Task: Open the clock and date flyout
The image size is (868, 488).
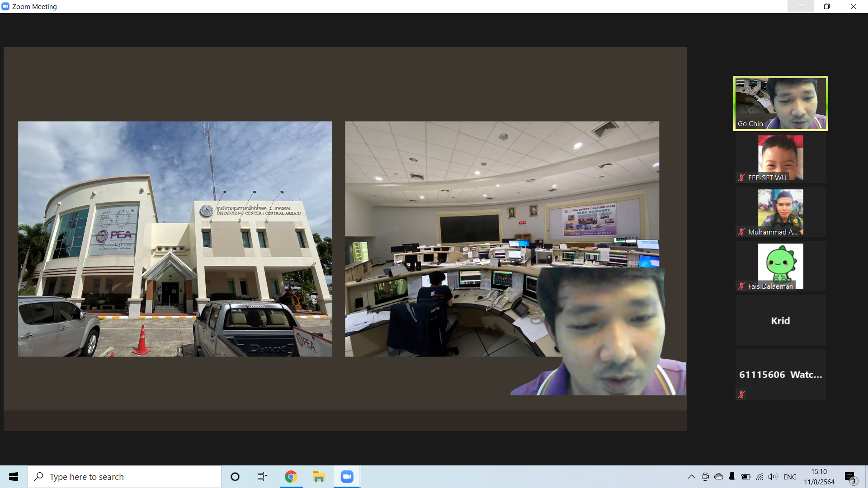Action: pos(819,477)
